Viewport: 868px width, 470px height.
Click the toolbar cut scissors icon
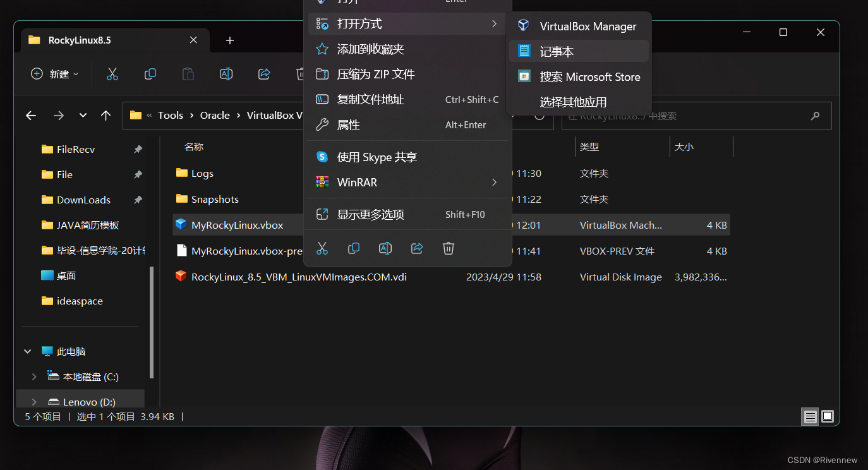pos(112,74)
